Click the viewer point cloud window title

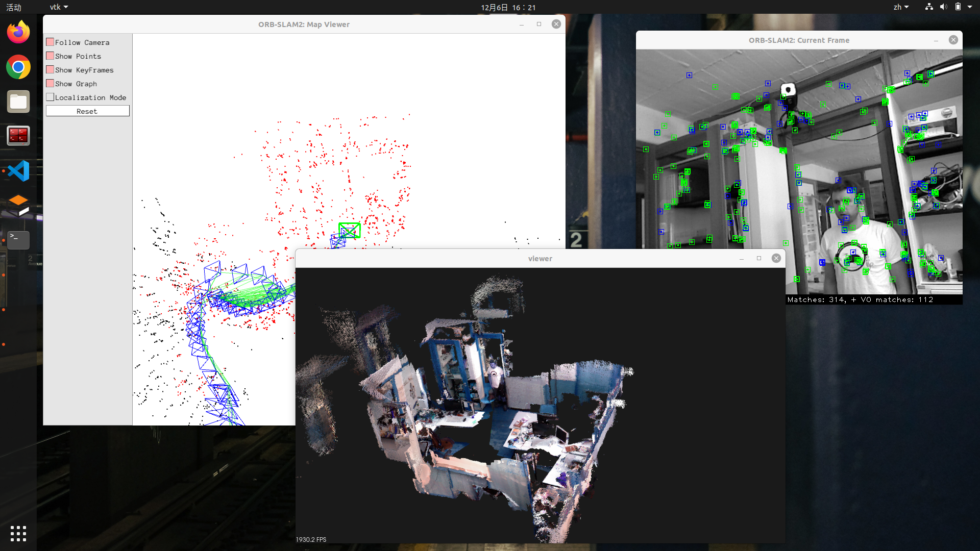coord(540,259)
